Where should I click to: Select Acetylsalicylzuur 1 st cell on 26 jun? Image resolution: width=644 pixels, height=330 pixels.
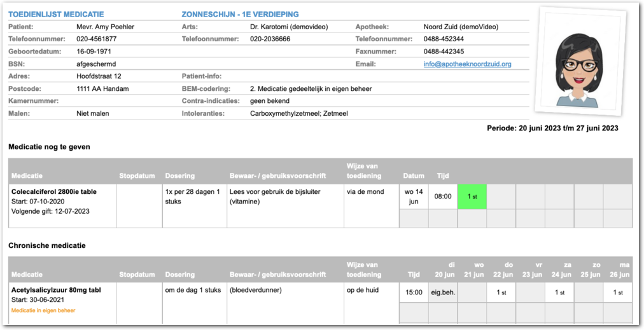point(617,292)
